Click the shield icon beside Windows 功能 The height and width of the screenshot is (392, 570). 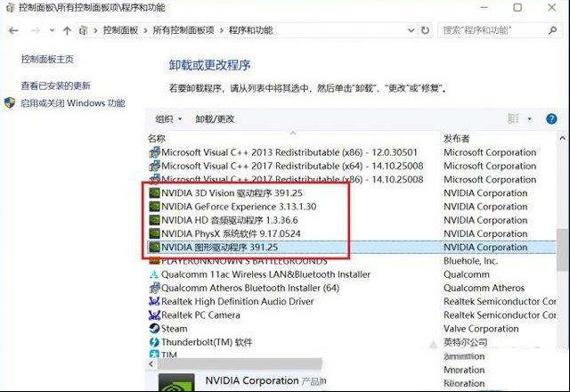tap(10, 103)
